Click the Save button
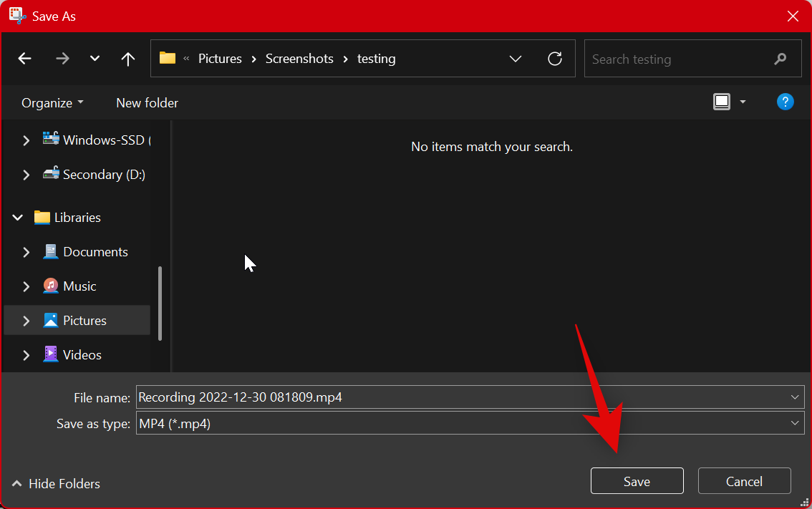Viewport: 812px width, 509px height. [x=637, y=480]
